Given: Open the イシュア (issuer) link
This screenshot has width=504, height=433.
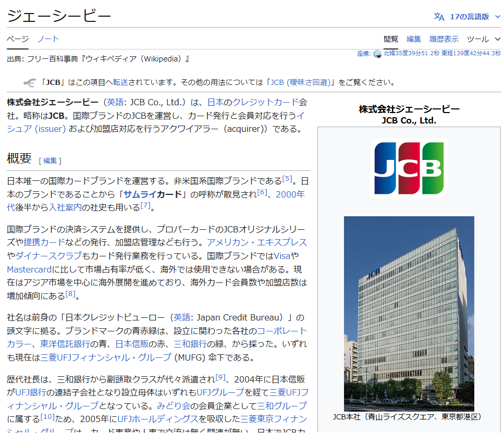Looking at the screenshot, I should point(36,129).
